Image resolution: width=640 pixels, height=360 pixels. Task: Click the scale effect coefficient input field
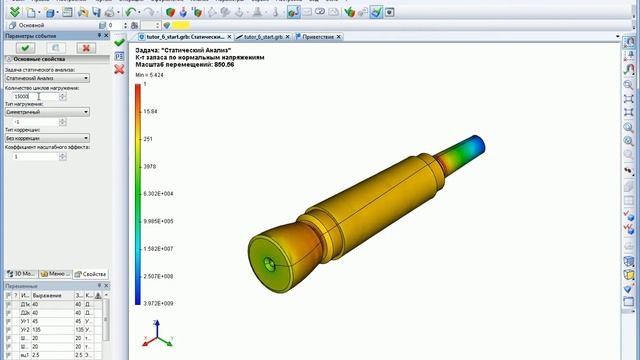point(36,157)
